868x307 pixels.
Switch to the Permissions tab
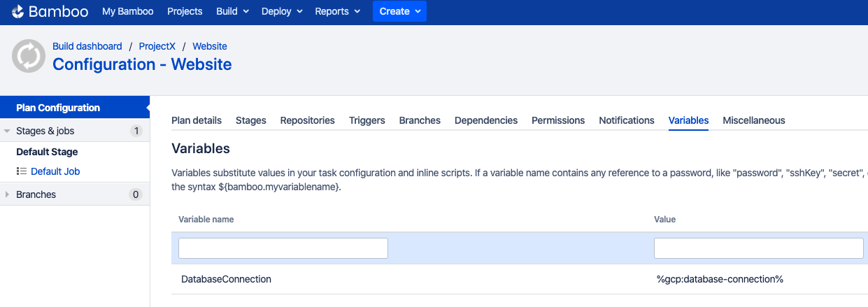558,120
